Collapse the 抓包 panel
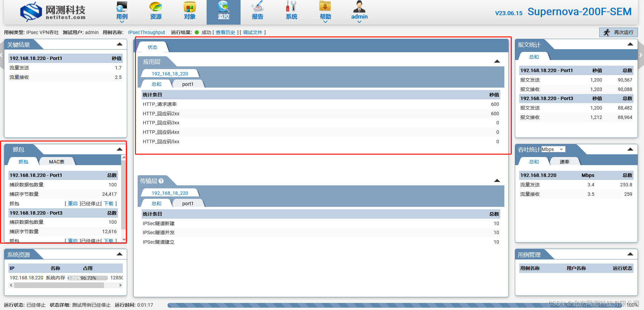This screenshot has width=644, height=310. [x=119, y=149]
